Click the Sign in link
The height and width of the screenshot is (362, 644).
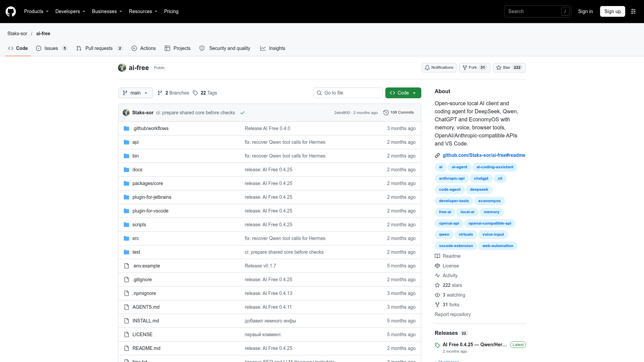585,11
